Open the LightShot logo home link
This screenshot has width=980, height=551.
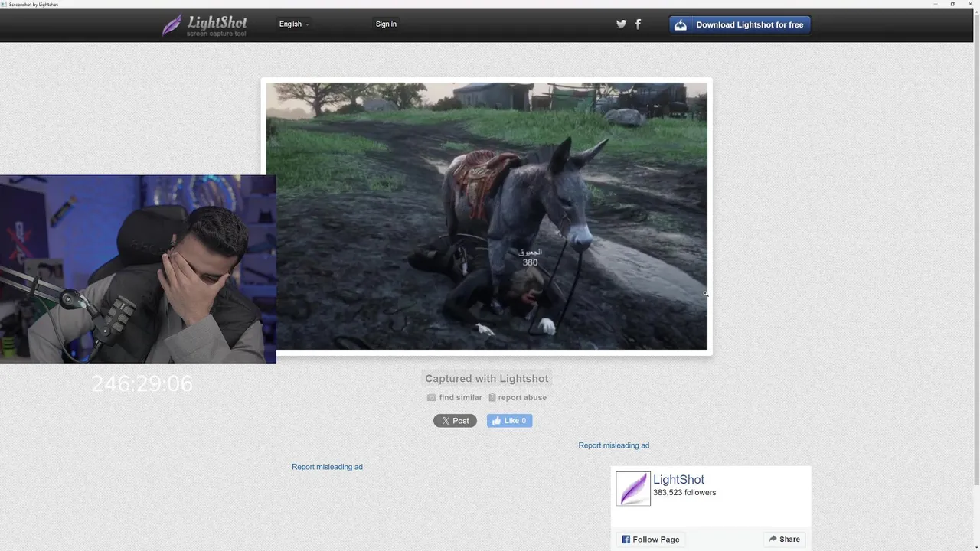click(x=204, y=25)
